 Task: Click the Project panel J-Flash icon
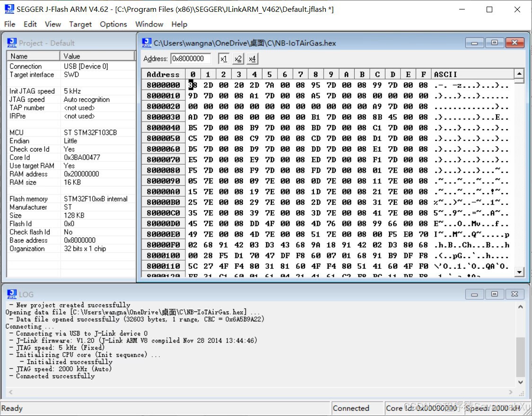(12, 43)
